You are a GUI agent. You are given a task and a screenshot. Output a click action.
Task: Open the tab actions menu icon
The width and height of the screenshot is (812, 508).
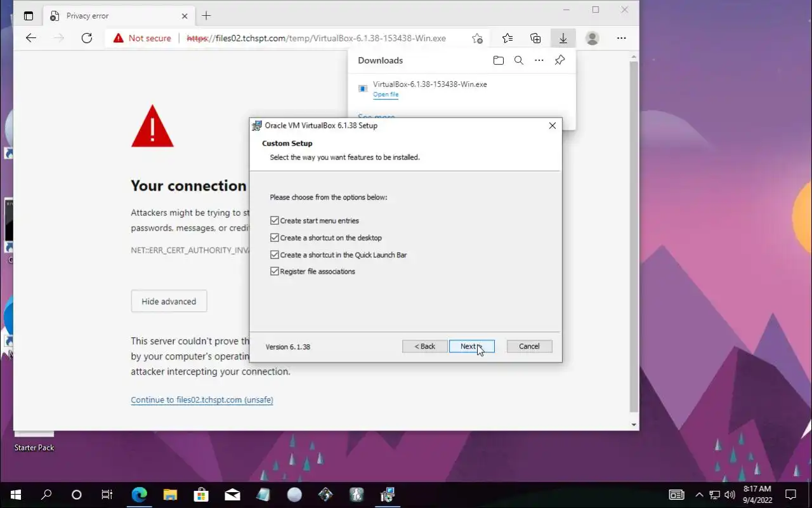click(x=29, y=16)
